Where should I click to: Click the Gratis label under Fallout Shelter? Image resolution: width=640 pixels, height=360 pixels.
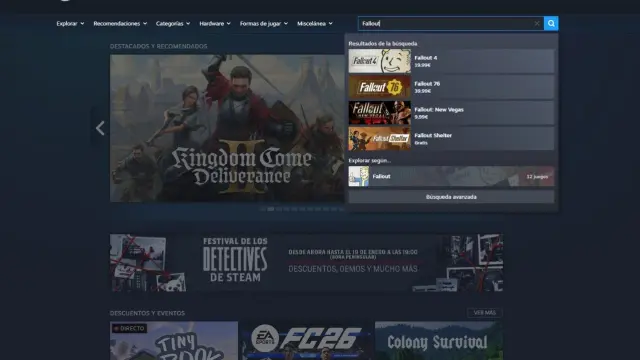(x=421, y=143)
